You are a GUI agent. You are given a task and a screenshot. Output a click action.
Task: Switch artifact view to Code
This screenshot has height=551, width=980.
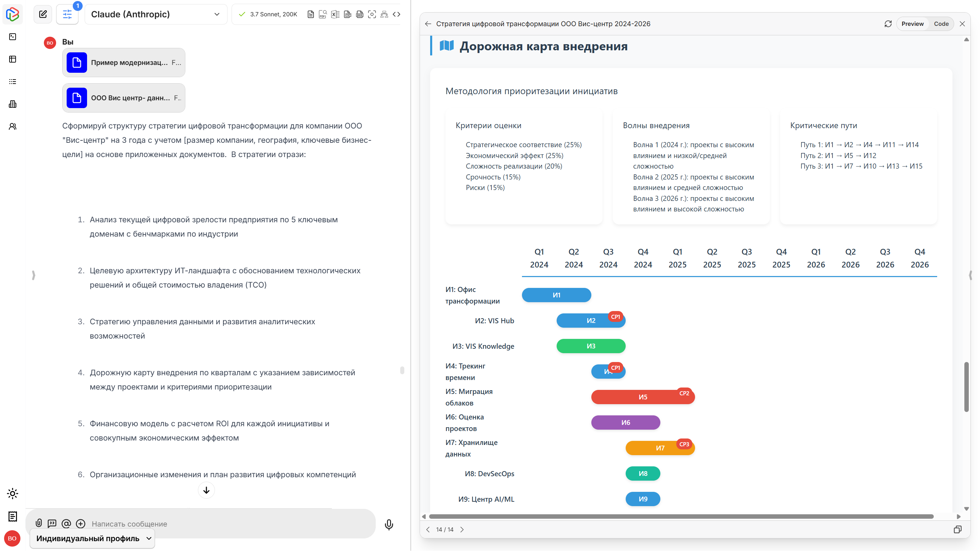pos(941,23)
